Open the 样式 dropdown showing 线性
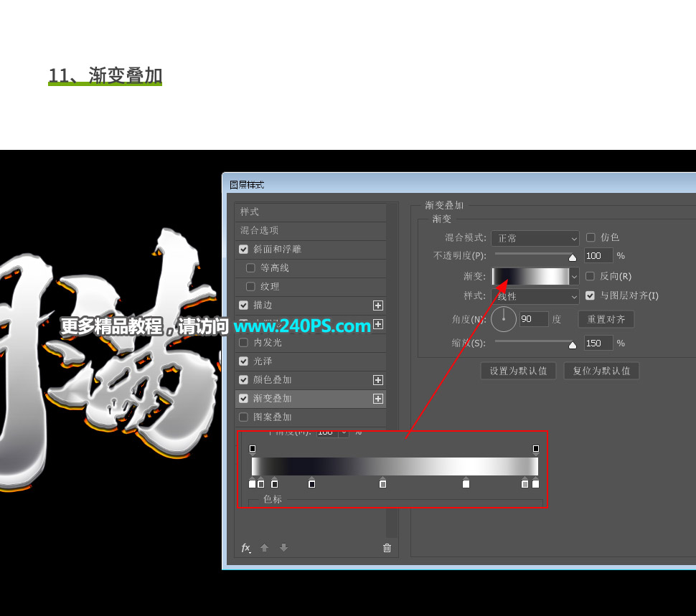 tap(535, 295)
